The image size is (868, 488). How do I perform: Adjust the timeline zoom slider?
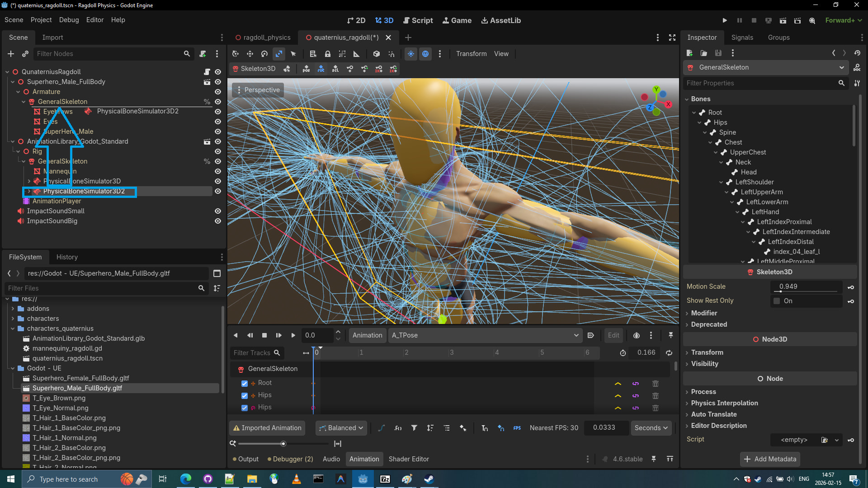click(x=283, y=444)
